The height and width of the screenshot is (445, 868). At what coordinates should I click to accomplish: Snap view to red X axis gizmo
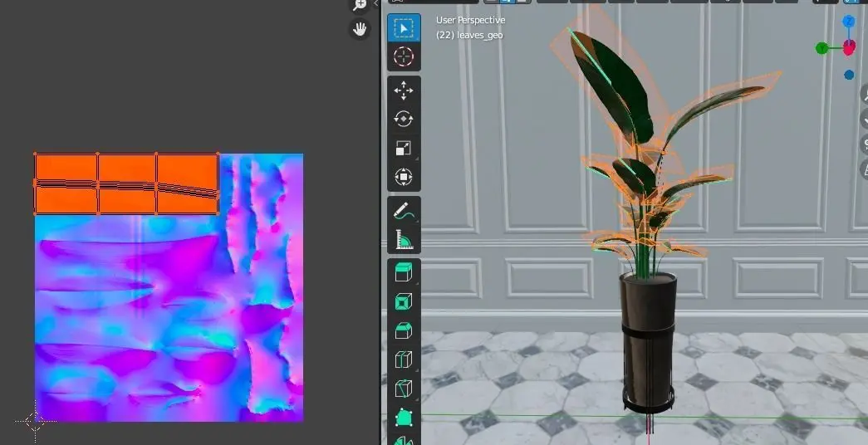[849, 48]
